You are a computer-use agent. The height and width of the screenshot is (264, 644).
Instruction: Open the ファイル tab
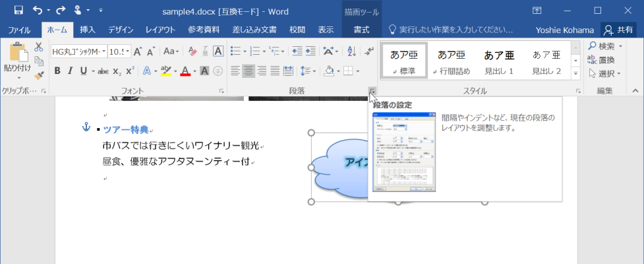[19, 30]
